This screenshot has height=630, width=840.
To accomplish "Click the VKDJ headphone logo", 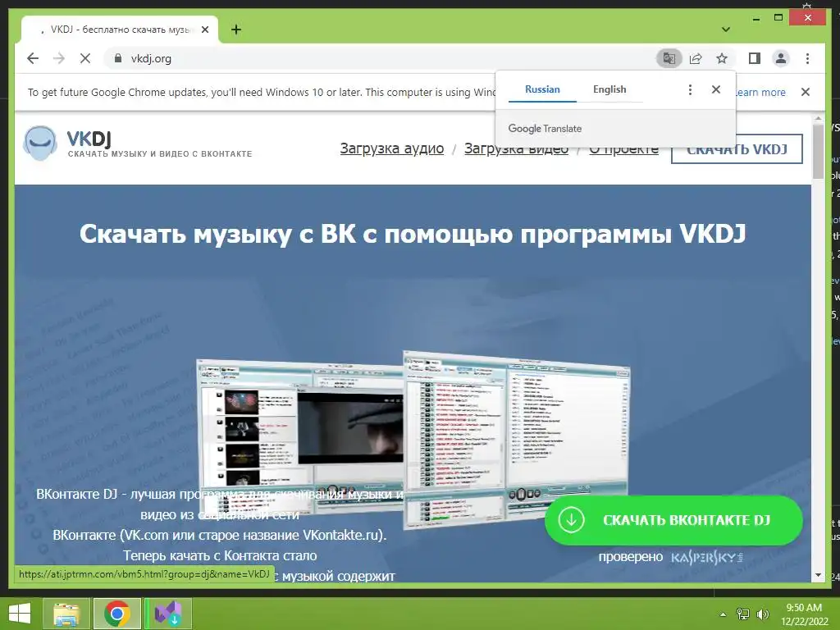I will (x=40, y=143).
